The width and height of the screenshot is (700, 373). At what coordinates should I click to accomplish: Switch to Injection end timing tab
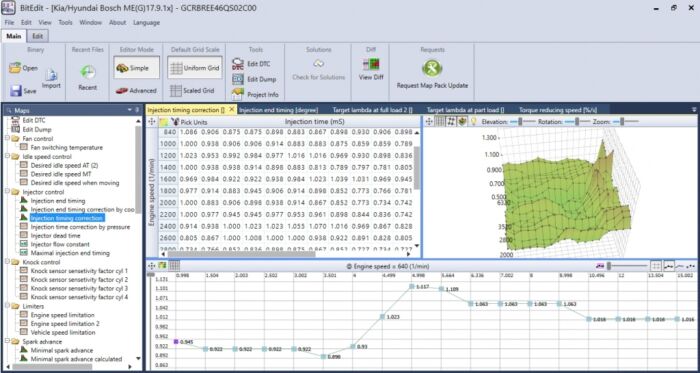pyautogui.click(x=278, y=110)
